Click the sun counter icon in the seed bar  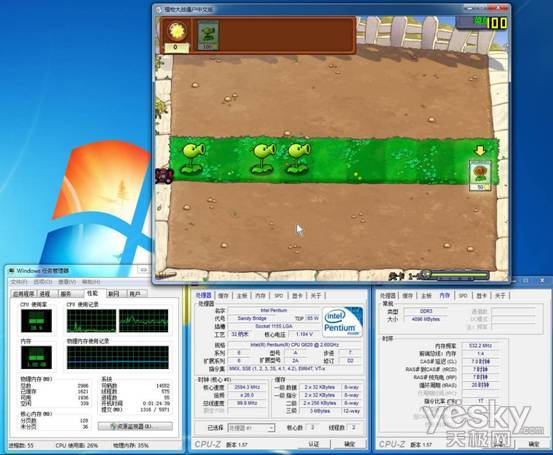point(176,31)
